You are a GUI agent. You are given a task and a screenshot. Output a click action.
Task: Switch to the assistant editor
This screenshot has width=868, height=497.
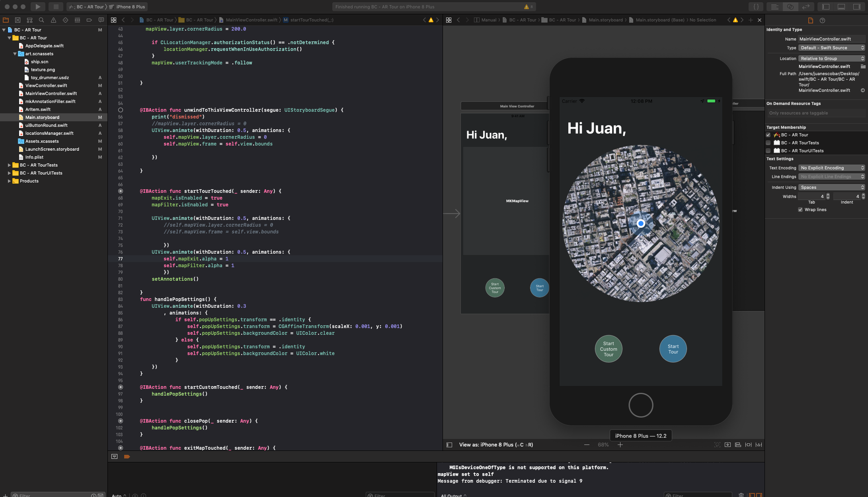coord(790,7)
